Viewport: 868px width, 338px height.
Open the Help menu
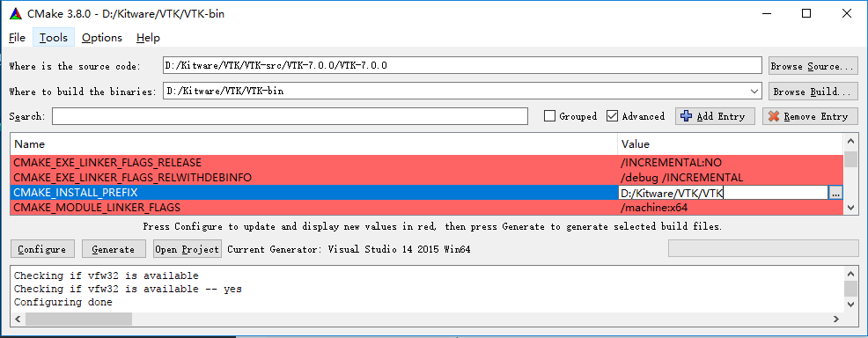(x=148, y=38)
